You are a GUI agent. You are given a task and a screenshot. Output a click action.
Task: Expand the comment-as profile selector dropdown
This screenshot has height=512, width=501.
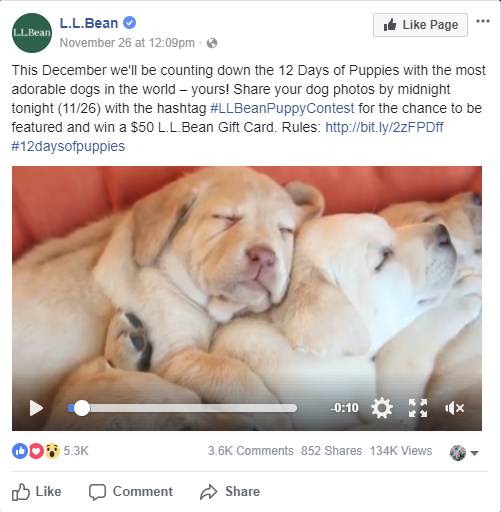pyautogui.click(x=464, y=453)
